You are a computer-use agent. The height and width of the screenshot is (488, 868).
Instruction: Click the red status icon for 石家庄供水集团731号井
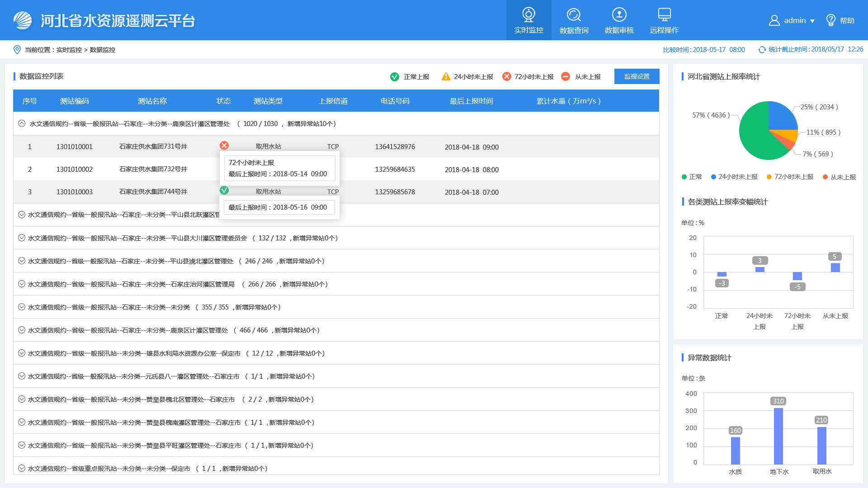224,145
